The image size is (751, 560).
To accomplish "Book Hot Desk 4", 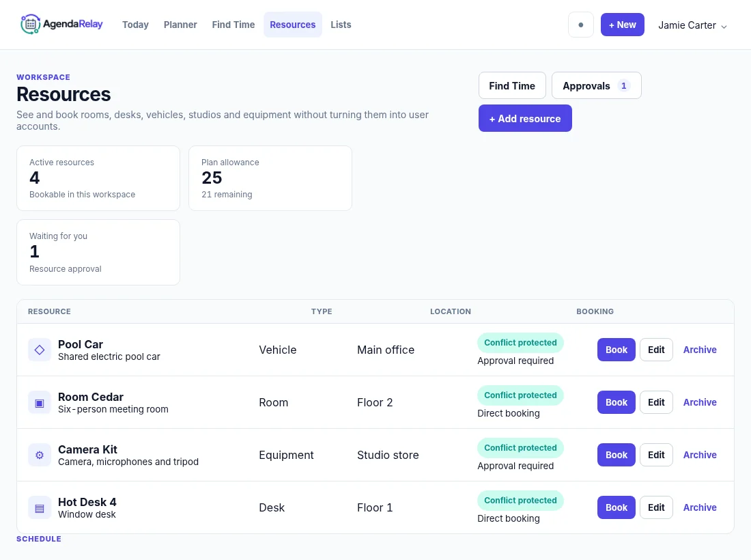I will pos(617,508).
